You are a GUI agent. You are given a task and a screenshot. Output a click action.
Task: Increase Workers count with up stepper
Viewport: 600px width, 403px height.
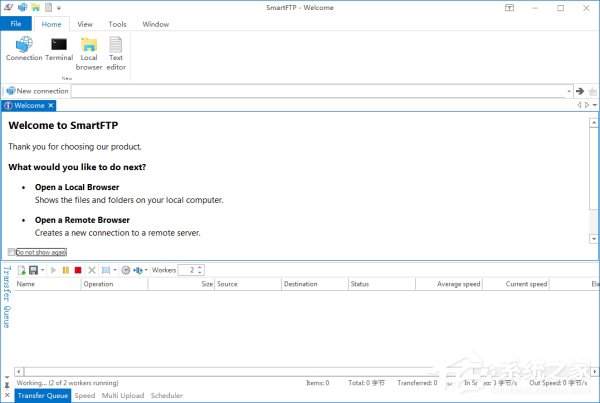pyautogui.click(x=200, y=268)
